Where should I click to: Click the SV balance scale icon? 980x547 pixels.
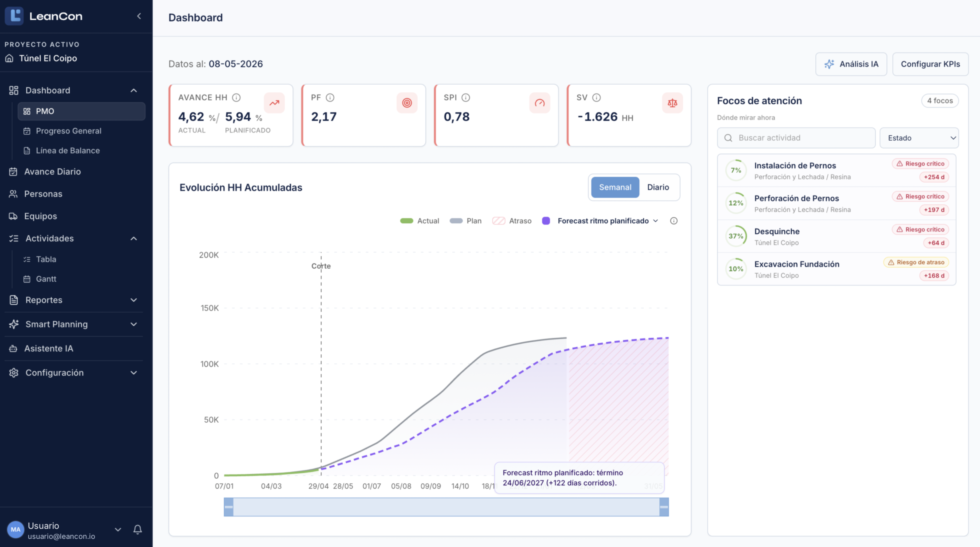tap(672, 103)
